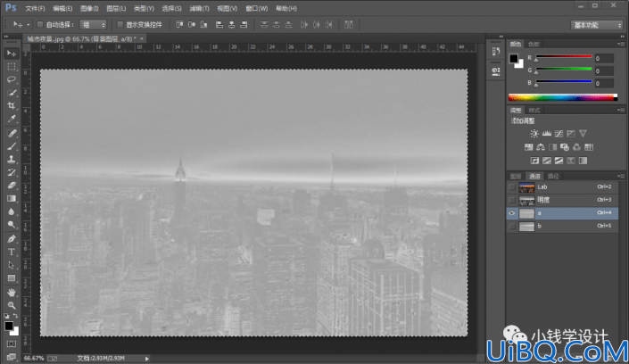Viewport: 629px width, 364px height.
Task: Select the Spot Healing Brush tool
Action: (12, 133)
